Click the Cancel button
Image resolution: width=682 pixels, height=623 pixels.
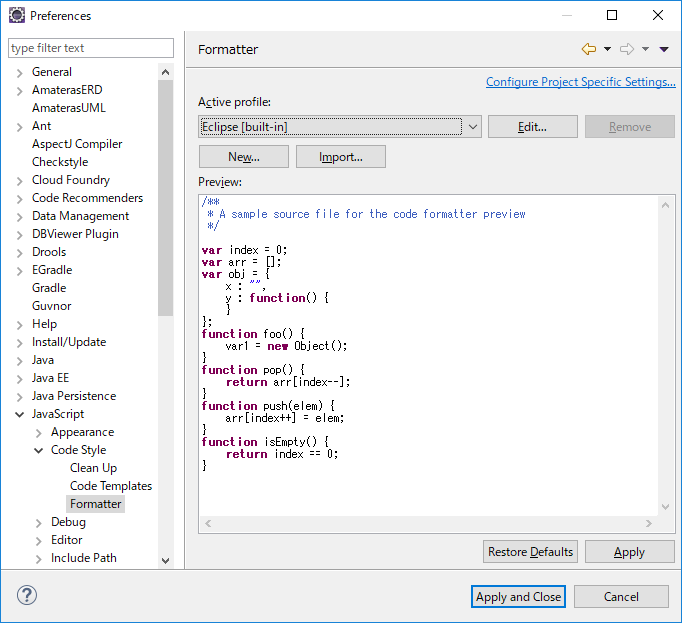(x=621, y=596)
